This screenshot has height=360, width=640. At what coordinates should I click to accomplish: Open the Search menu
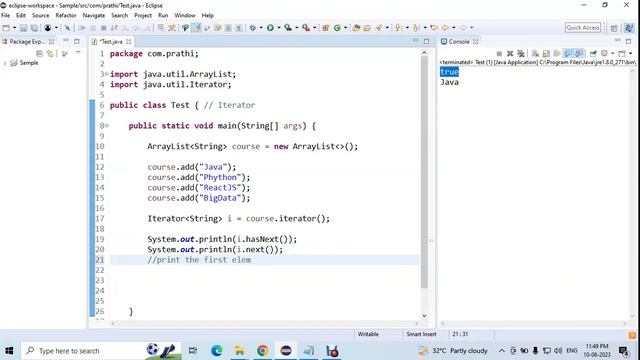pyautogui.click(x=120, y=16)
